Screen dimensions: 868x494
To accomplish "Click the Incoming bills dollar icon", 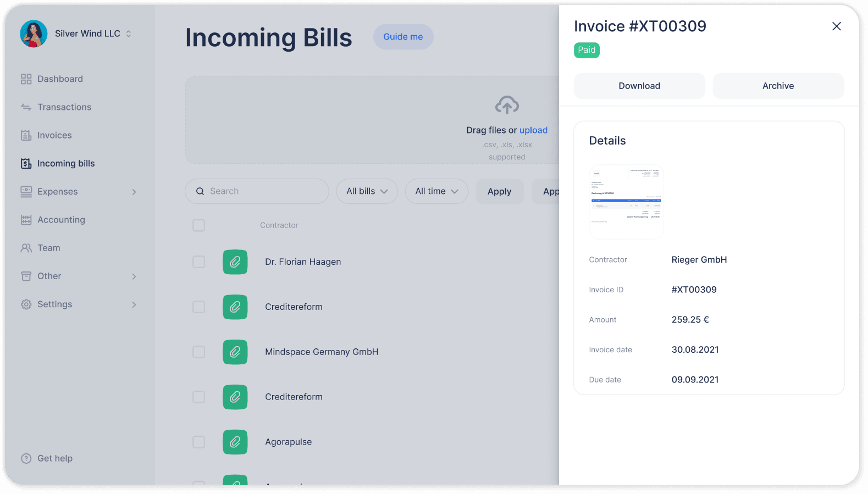I will 26,163.
